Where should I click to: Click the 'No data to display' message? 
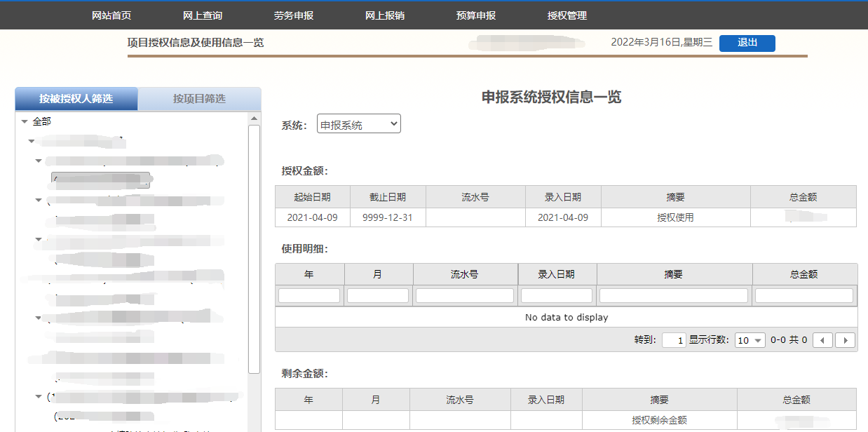567,317
